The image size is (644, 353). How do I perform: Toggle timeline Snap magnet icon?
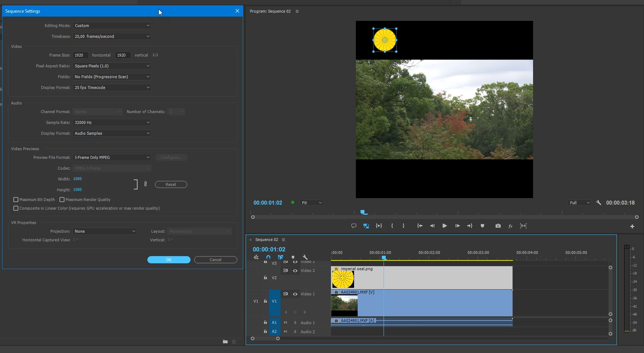268,257
